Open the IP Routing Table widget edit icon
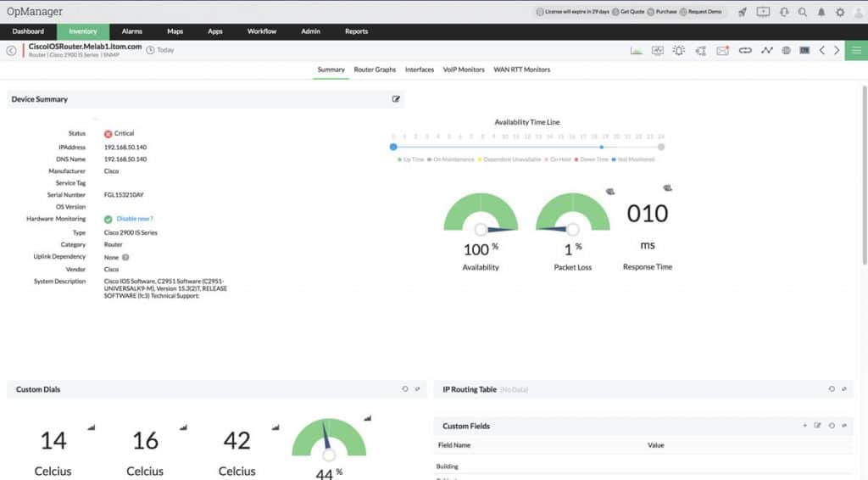 pos(844,389)
